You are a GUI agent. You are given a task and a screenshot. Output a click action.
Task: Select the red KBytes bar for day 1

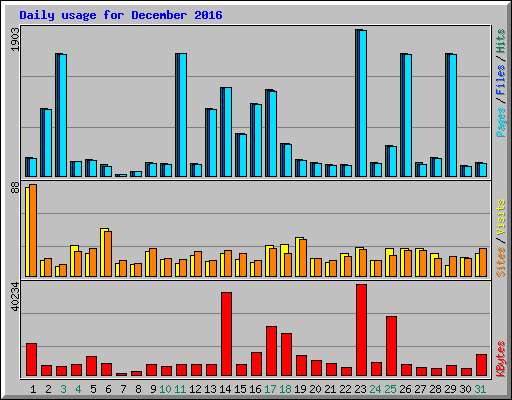tap(31, 359)
